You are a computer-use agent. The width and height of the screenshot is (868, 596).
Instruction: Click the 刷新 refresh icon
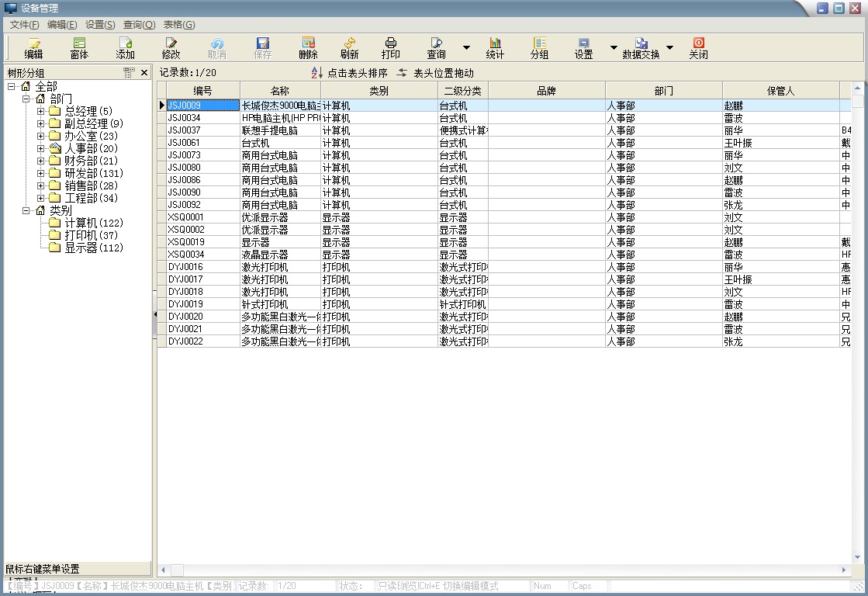point(349,48)
